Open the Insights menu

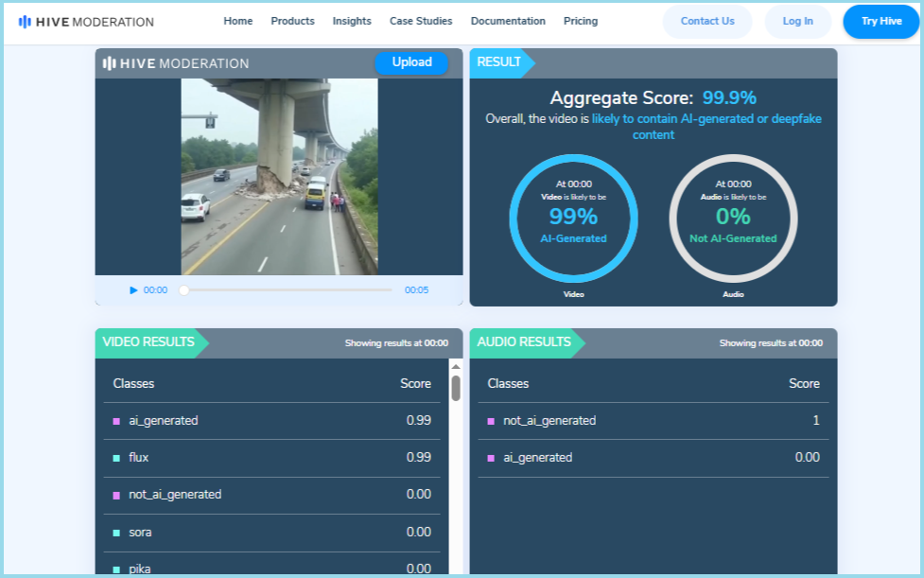[352, 21]
